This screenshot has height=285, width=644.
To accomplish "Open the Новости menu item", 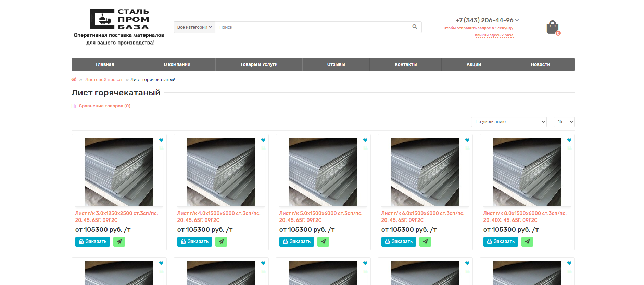I will (x=541, y=64).
